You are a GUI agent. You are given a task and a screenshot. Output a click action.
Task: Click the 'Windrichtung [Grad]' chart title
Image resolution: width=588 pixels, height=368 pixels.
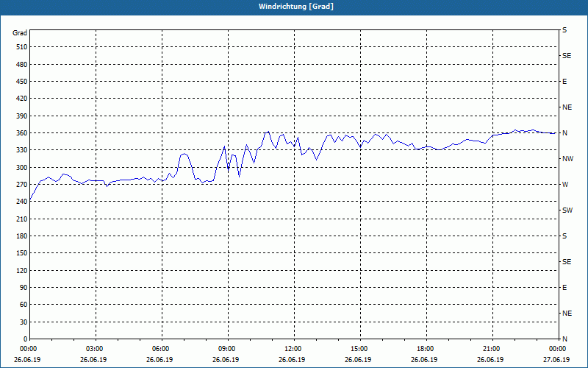(296, 7)
